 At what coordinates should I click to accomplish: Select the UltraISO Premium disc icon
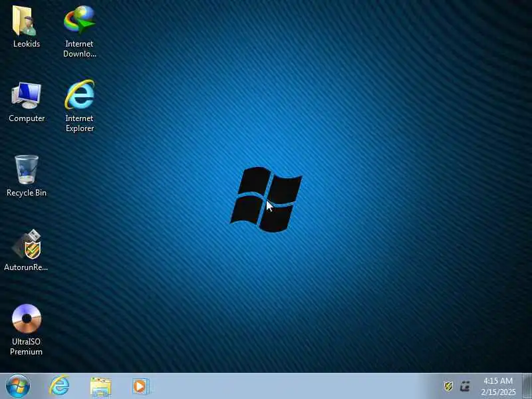[x=27, y=319]
